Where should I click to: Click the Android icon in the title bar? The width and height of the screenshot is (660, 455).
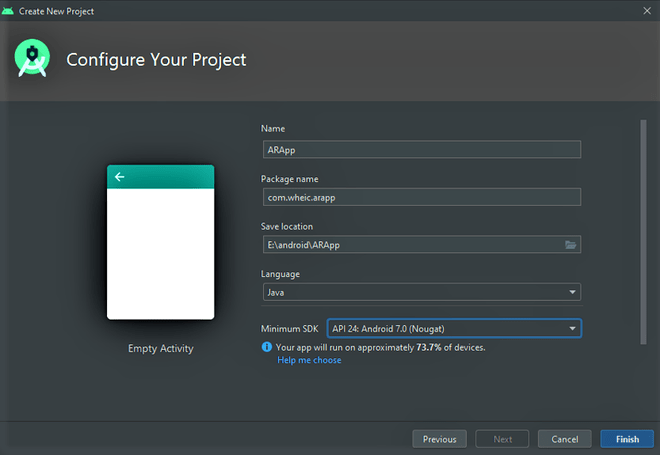pos(9,9)
